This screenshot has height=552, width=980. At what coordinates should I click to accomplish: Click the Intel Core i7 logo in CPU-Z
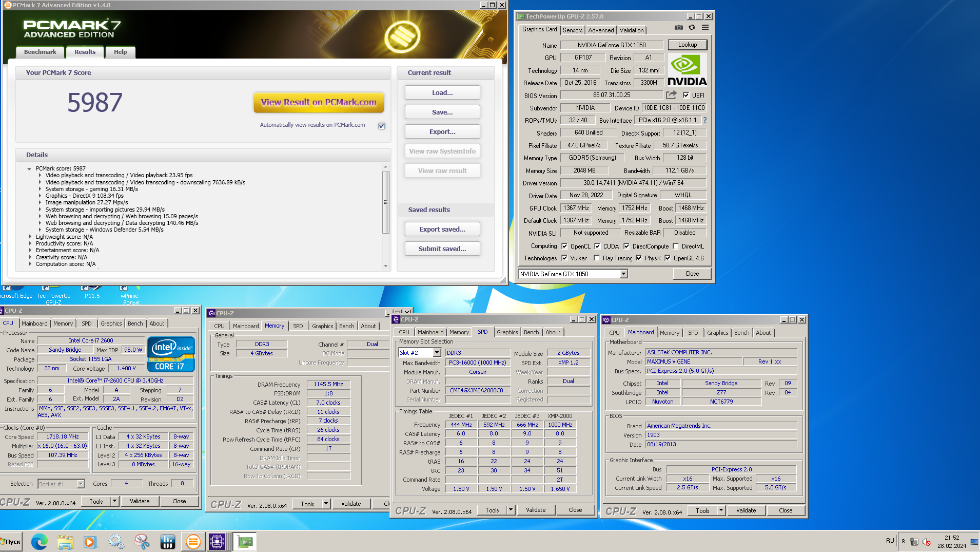171,354
